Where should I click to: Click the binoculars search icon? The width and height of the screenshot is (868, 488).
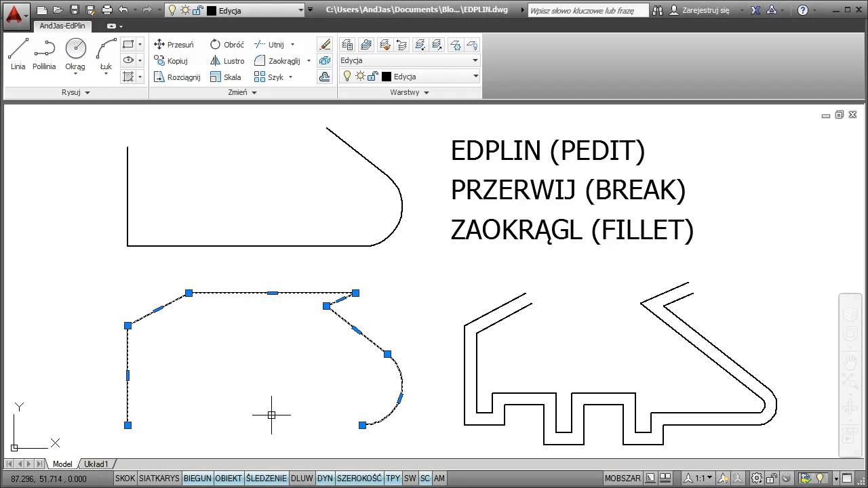point(657,10)
